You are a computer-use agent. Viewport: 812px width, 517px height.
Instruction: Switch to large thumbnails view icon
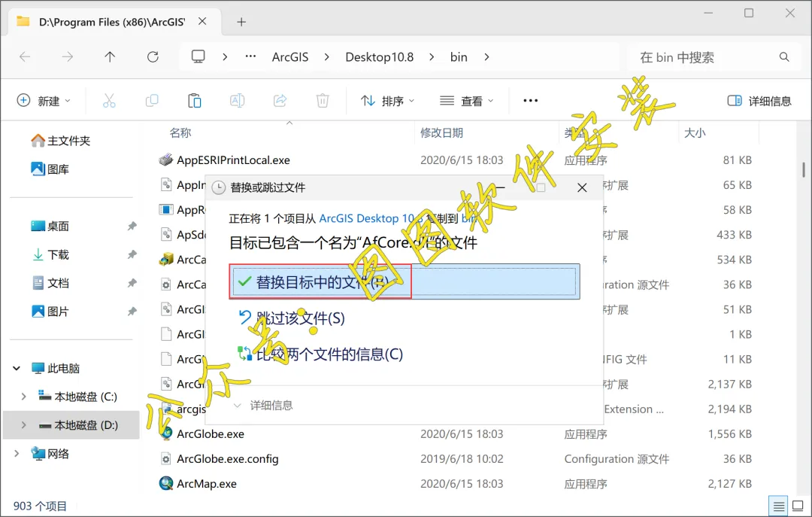pos(798,506)
